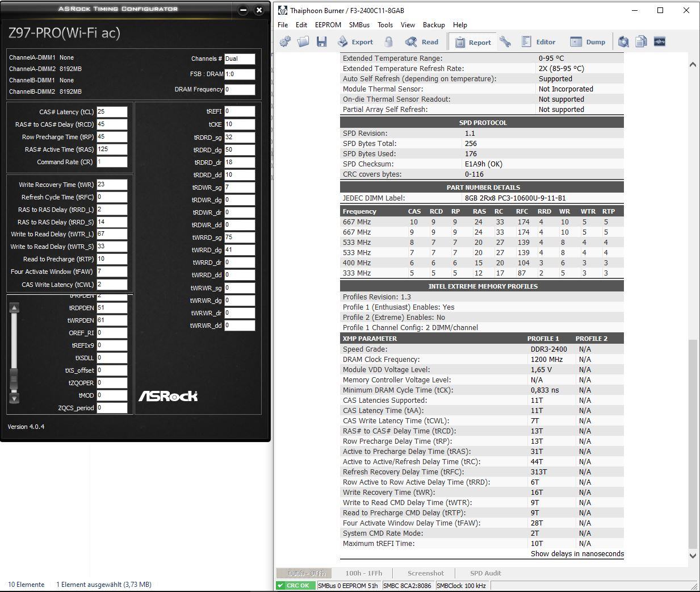This screenshot has height=592, width=700.
Task: Click the padlock icon in toolbar
Action: tap(389, 41)
